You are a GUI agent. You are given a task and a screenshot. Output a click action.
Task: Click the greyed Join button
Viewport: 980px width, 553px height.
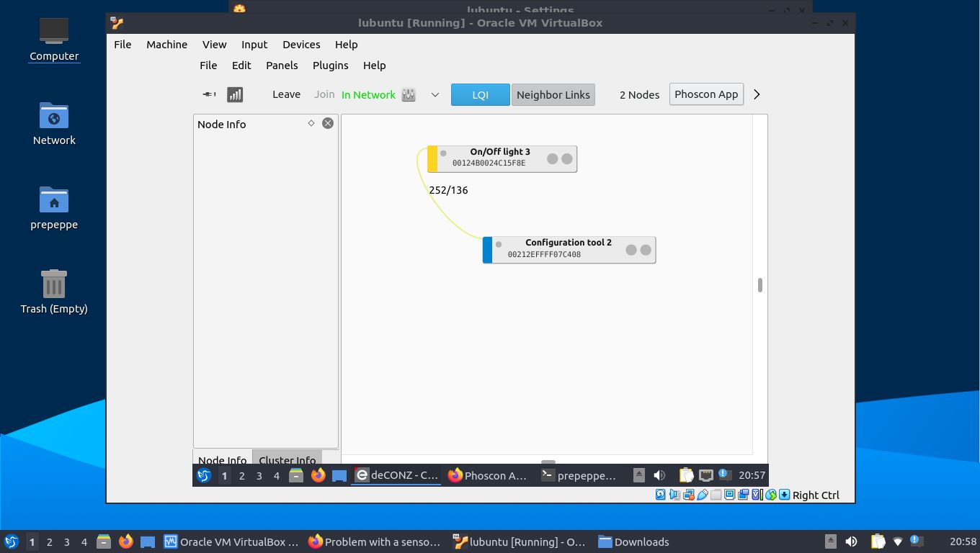click(324, 94)
